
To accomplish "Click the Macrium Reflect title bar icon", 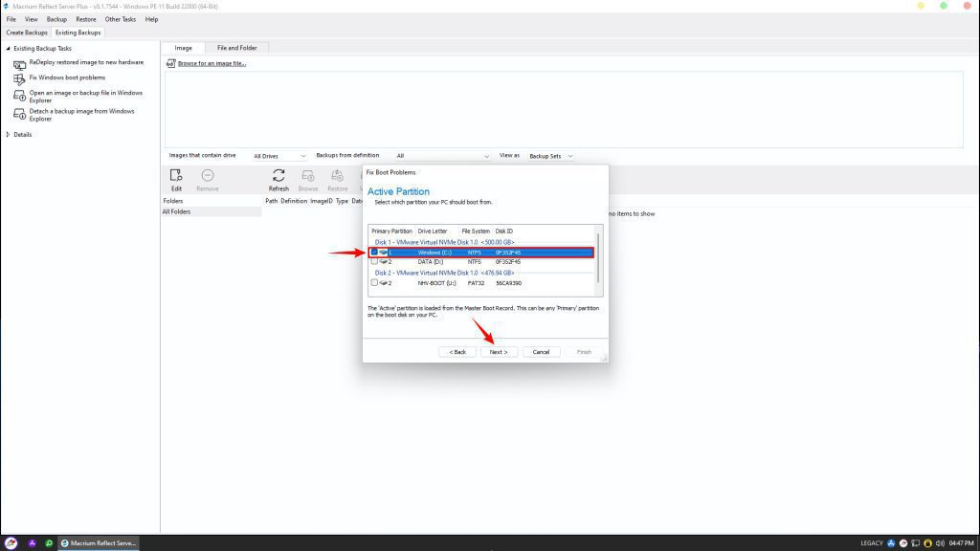I will click(x=6, y=6).
